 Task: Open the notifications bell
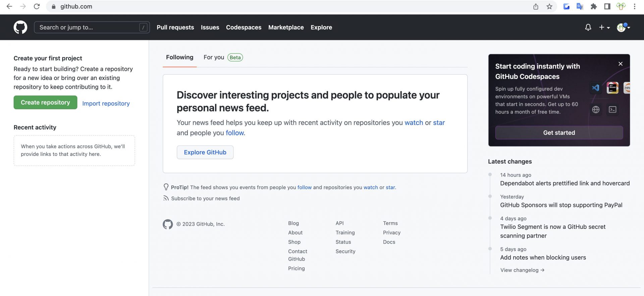tap(588, 27)
